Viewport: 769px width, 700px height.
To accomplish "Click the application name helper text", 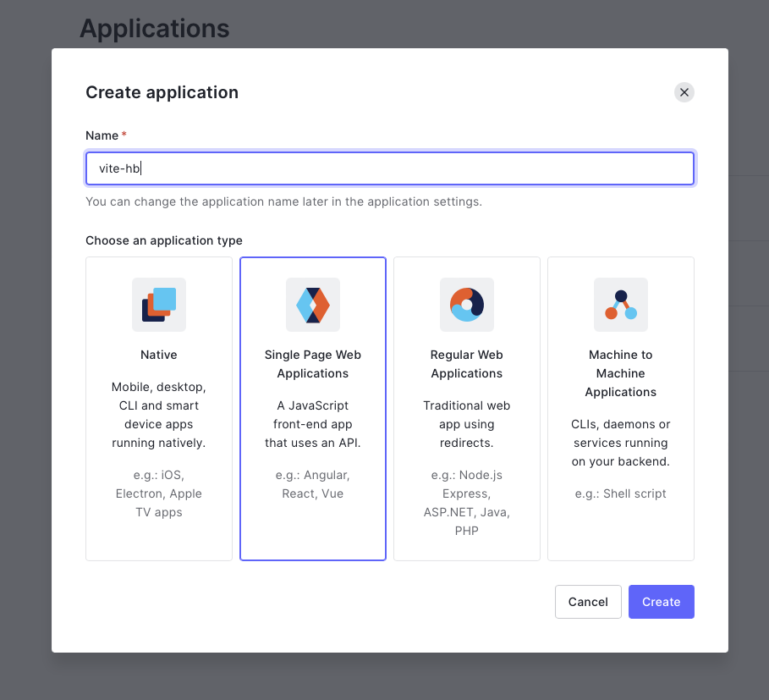I will 283,201.
